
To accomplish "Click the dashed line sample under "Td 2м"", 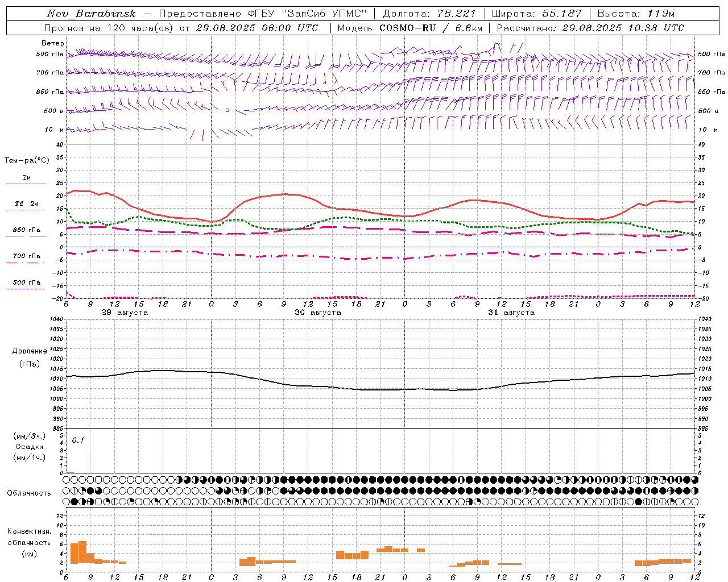I will coord(26,210).
